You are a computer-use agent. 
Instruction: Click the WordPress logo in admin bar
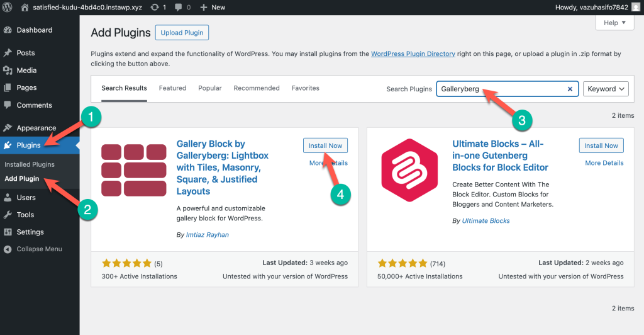[x=8, y=7]
